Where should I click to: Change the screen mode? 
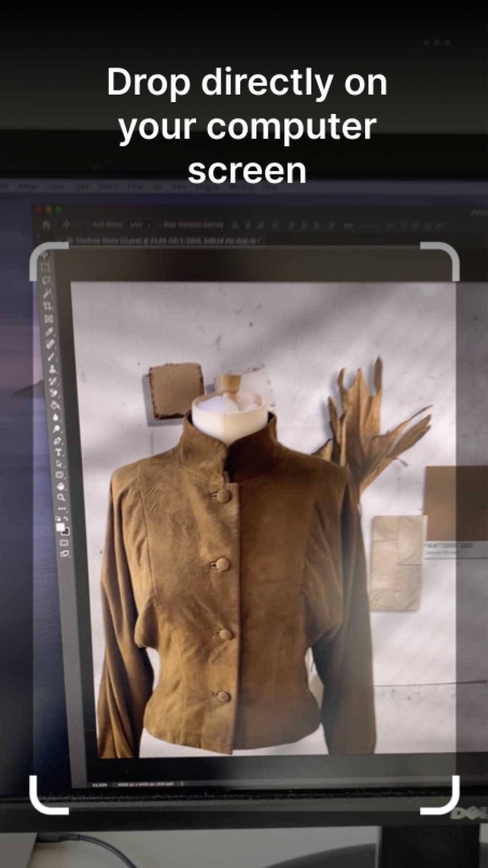[x=65, y=554]
